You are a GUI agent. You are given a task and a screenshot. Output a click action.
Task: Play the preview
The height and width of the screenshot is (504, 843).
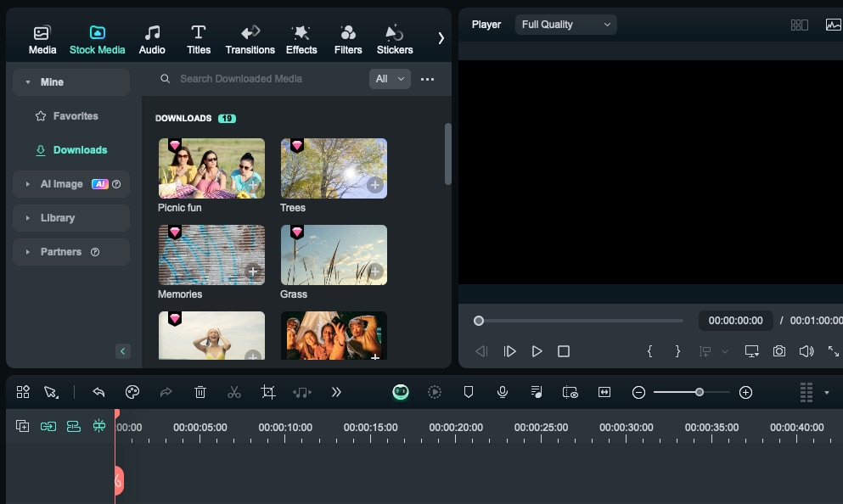pyautogui.click(x=537, y=351)
